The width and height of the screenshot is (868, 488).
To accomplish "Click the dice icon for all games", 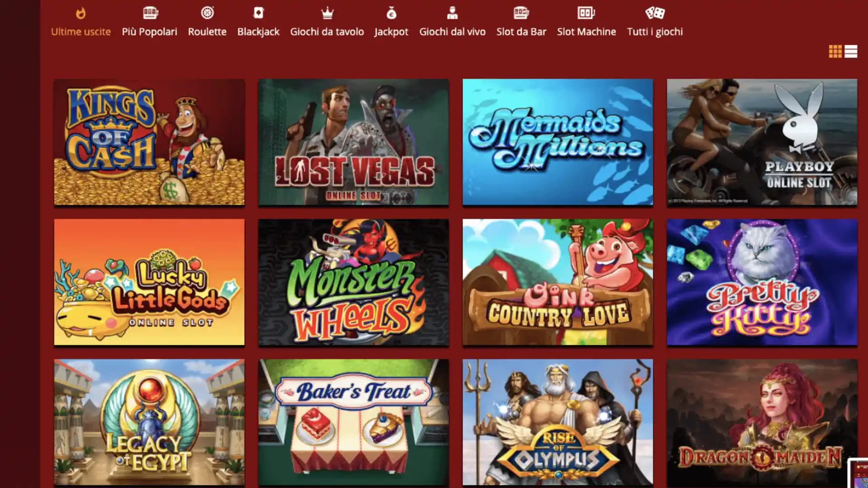I will pyautogui.click(x=655, y=13).
